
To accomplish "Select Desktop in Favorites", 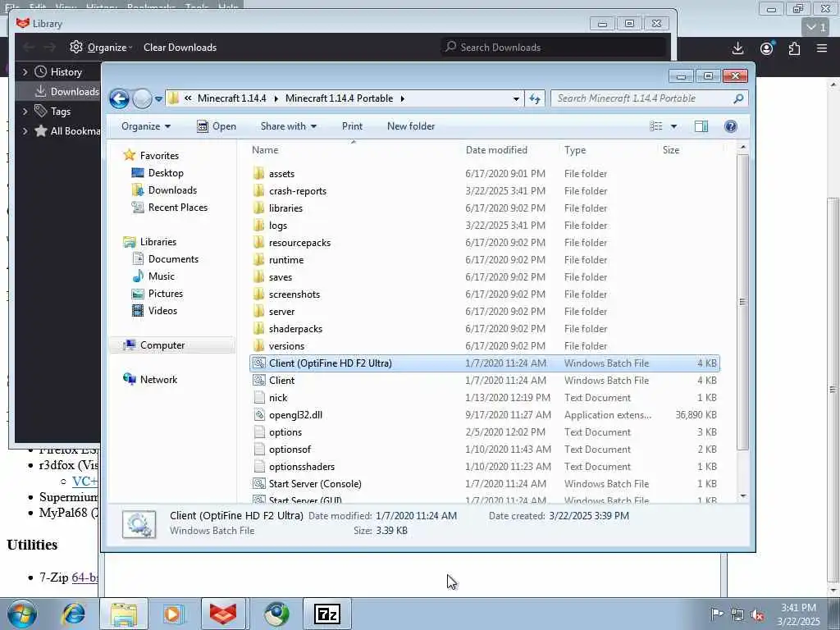I will tap(166, 173).
